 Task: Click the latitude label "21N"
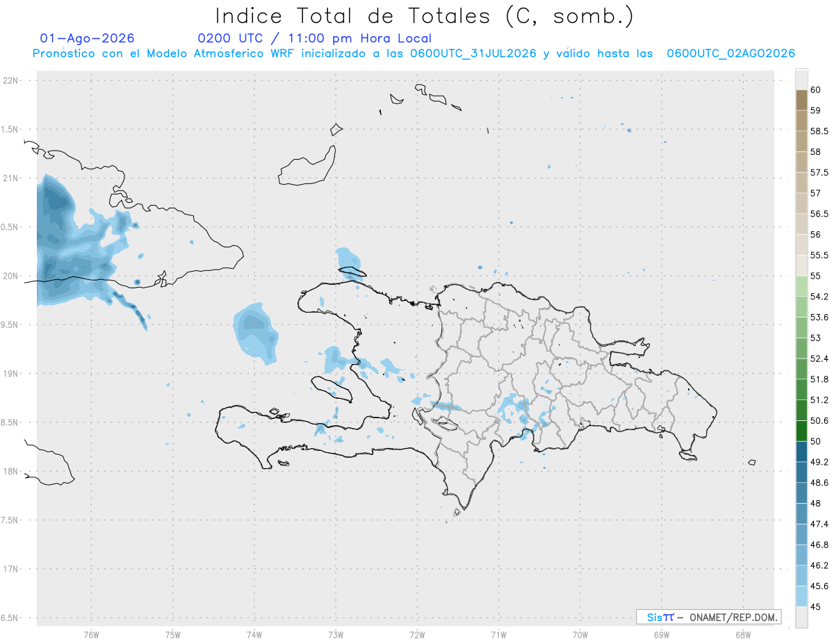(x=10, y=178)
